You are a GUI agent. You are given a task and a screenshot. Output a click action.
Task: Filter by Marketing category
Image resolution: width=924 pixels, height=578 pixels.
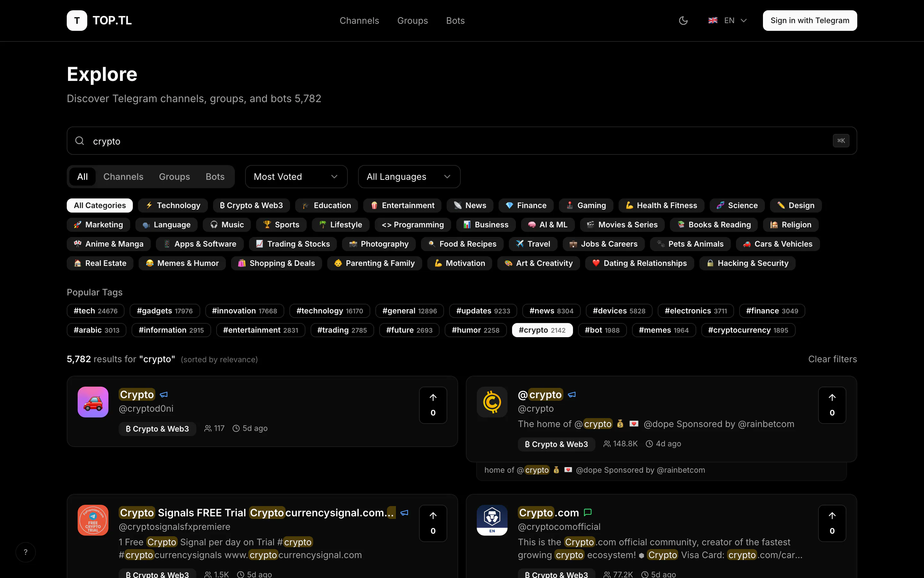coord(98,224)
